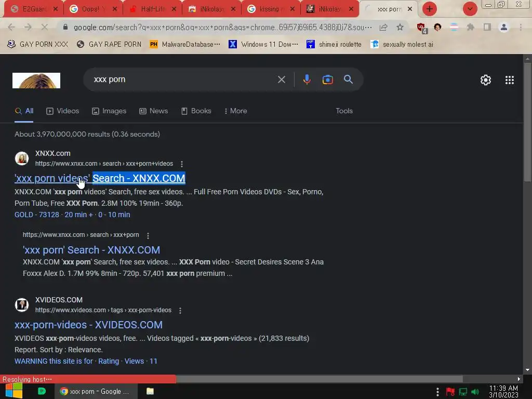
Task: Open the Google apps grid
Action: pyautogui.click(x=509, y=80)
